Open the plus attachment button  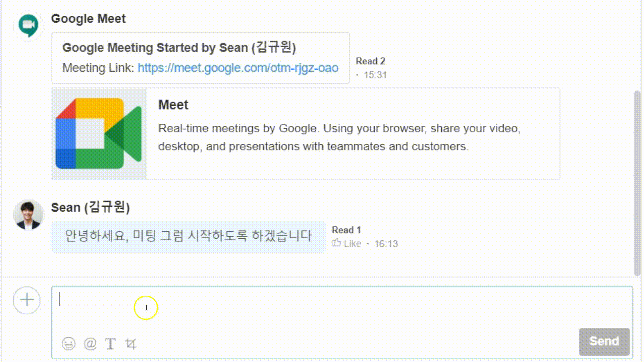pyautogui.click(x=27, y=300)
